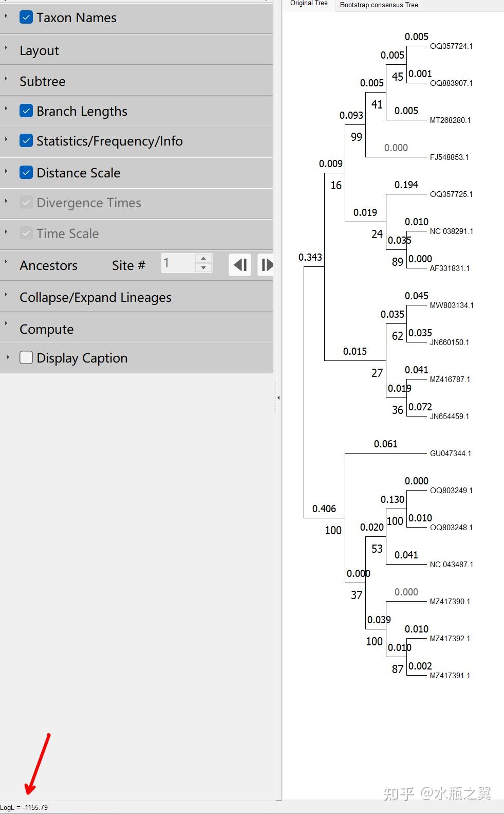Click the Ancestors label
The image size is (504, 814).
pos(49,265)
